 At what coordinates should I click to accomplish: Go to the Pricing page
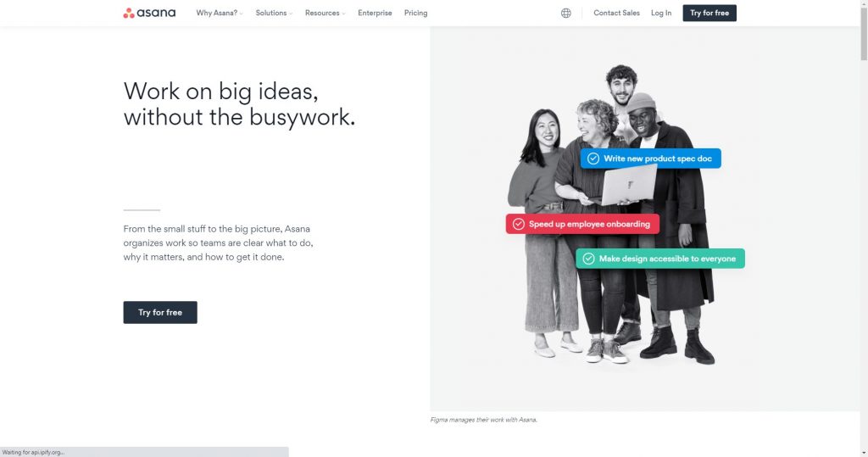tap(415, 13)
